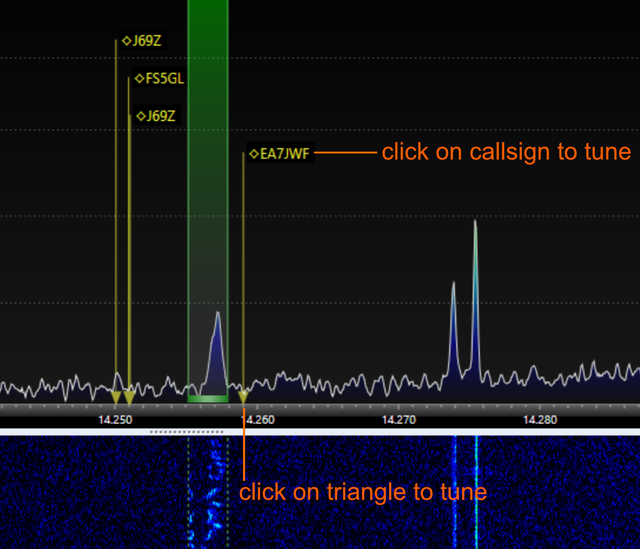Viewport: 640px width, 549px height.
Task: Click the diamond icon next to topmost J69Z
Action: pyautogui.click(x=125, y=41)
